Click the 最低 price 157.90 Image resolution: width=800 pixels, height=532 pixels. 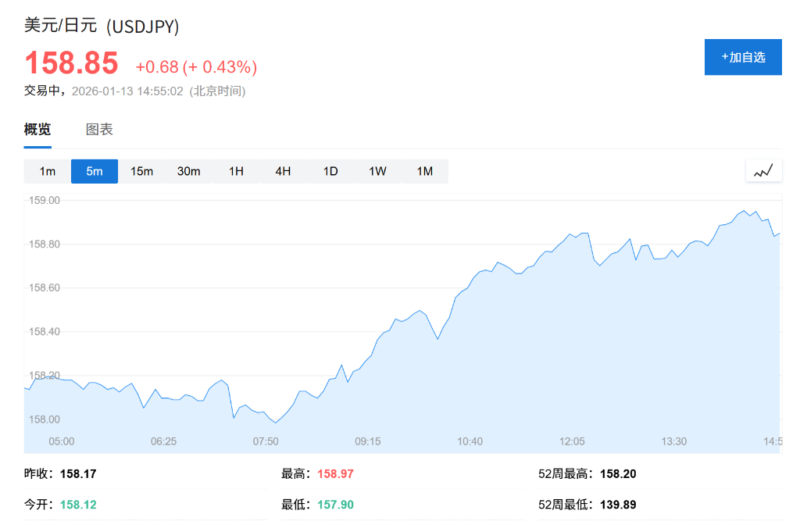pyautogui.click(x=335, y=505)
